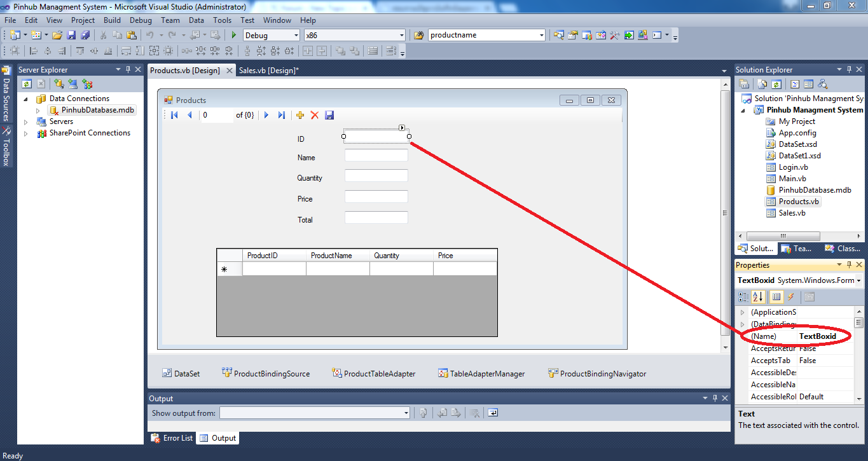The image size is (868, 461).
Task: Click the Properties grid vertical scrollbar
Action: pyautogui.click(x=858, y=357)
